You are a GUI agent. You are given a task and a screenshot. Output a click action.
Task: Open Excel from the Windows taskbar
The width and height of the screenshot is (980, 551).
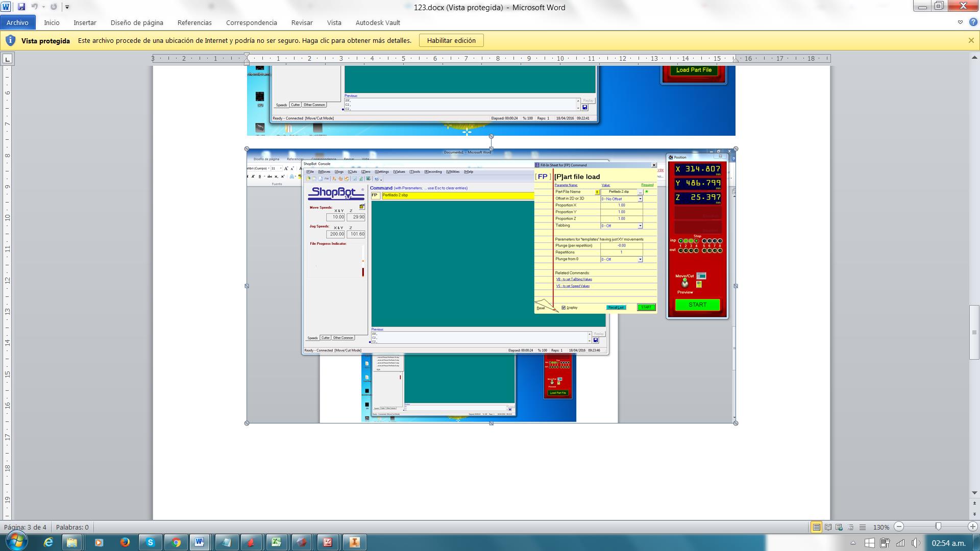tap(276, 542)
